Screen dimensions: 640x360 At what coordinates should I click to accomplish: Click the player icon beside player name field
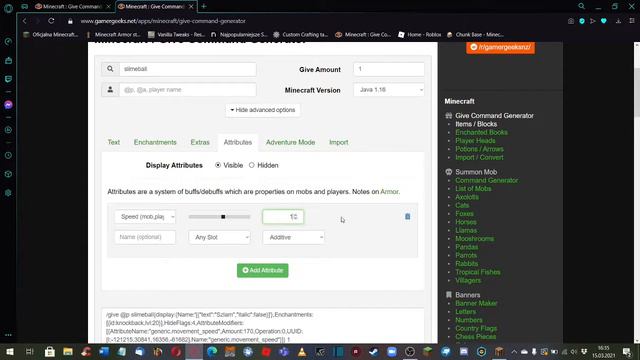(x=110, y=90)
